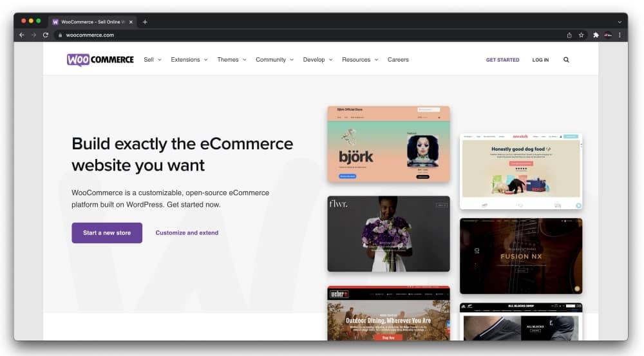
Task: Open site search magnifier icon
Action: point(566,60)
